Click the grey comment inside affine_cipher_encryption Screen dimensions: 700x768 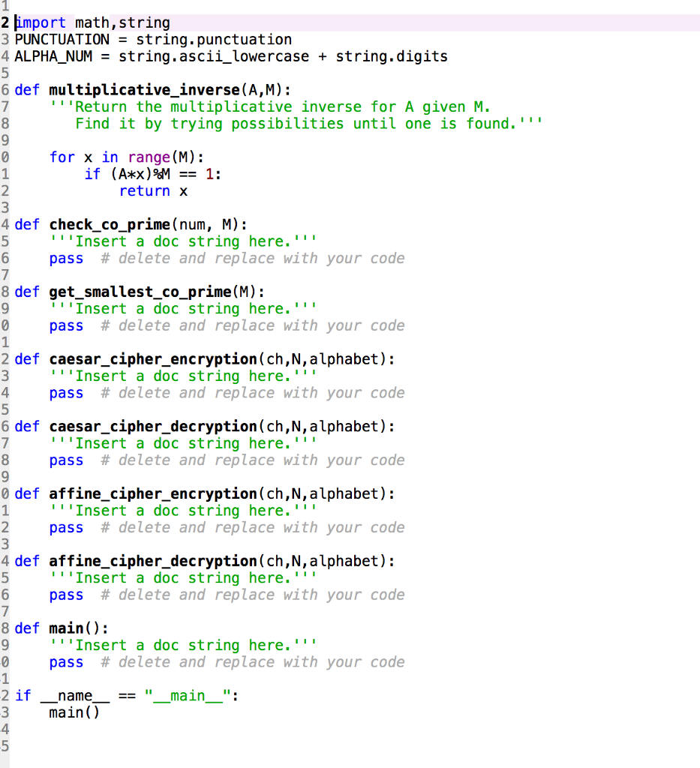click(x=253, y=527)
